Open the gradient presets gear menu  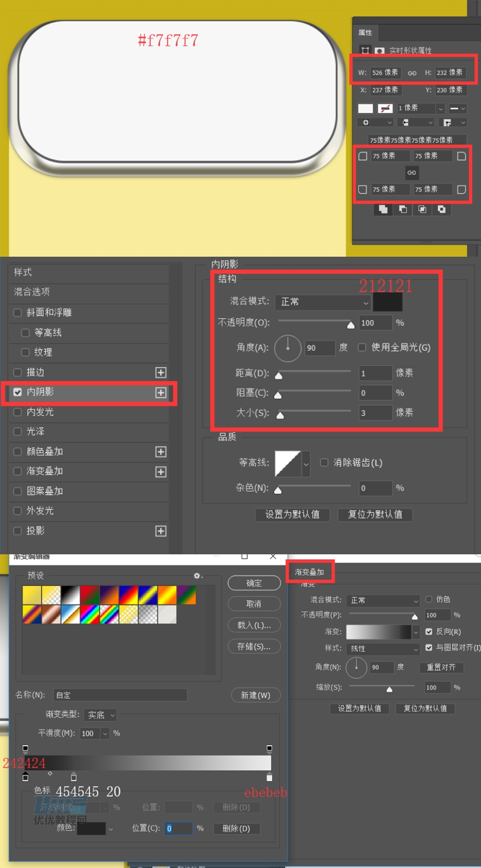coord(197,576)
